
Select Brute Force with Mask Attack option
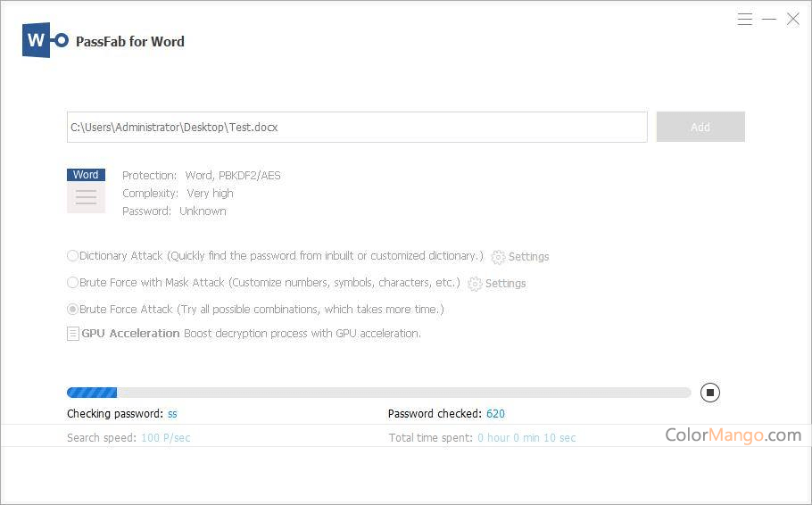73,283
